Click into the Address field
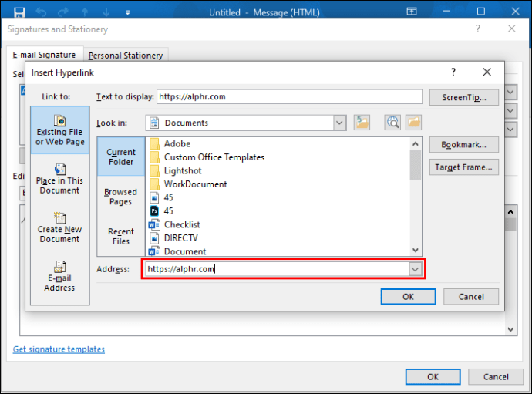Viewport: 532px width, 394px height. pos(278,269)
